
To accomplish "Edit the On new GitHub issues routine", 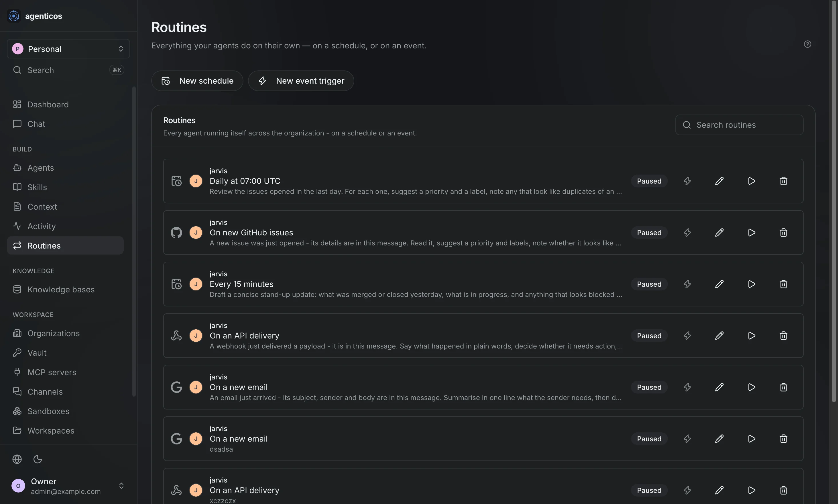I will pos(719,233).
